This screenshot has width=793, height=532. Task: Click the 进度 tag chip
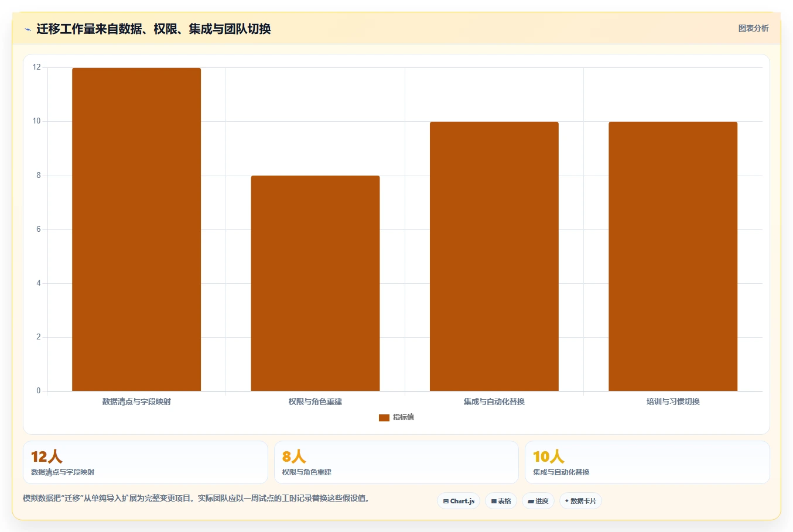[538, 501]
